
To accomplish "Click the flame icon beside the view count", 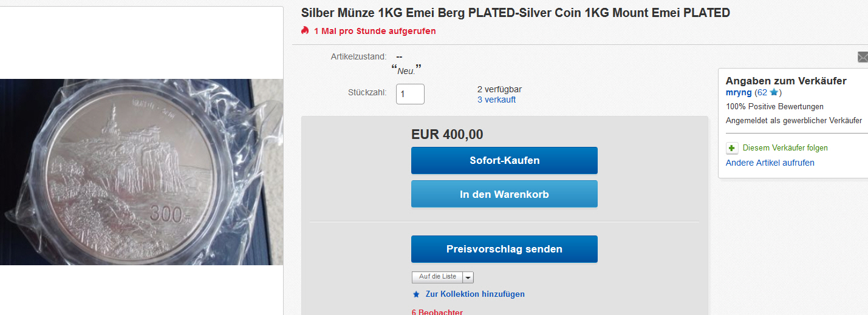I will pos(305,30).
